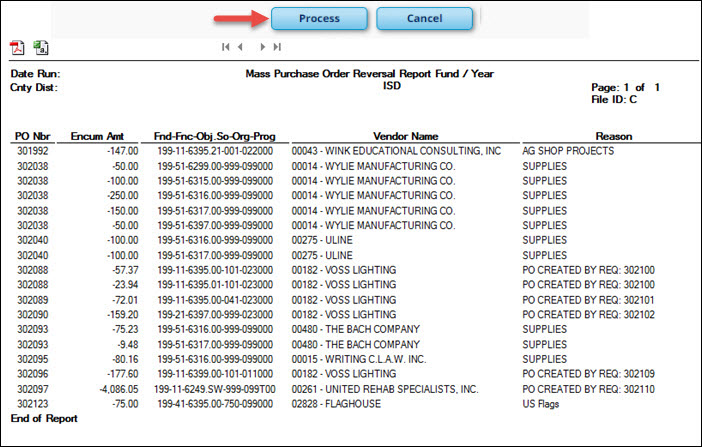Select the PO Nbr column header
This screenshot has width=702, height=447.
click(32, 136)
